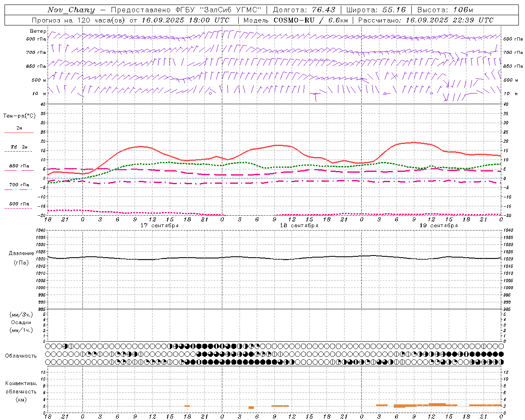Click the black pressure curve in Давление panel
This screenshot has width=525, height=420.
[274, 258]
